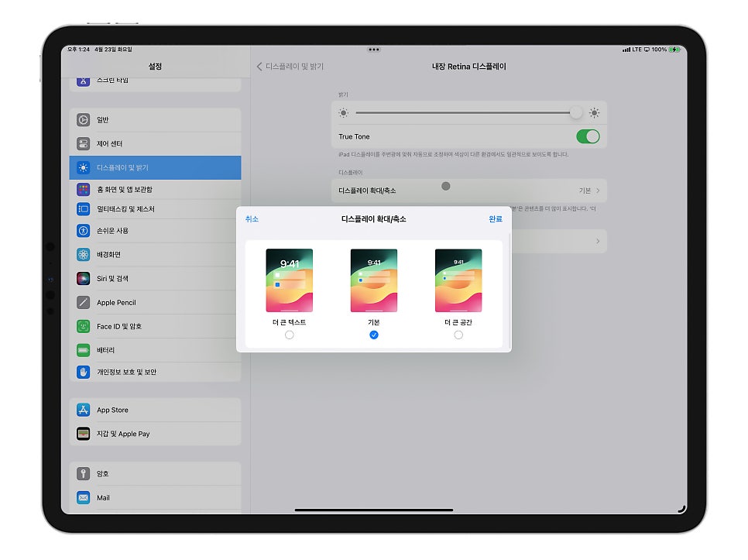Open the 암호 key icon
748x560 pixels.
tap(83, 474)
